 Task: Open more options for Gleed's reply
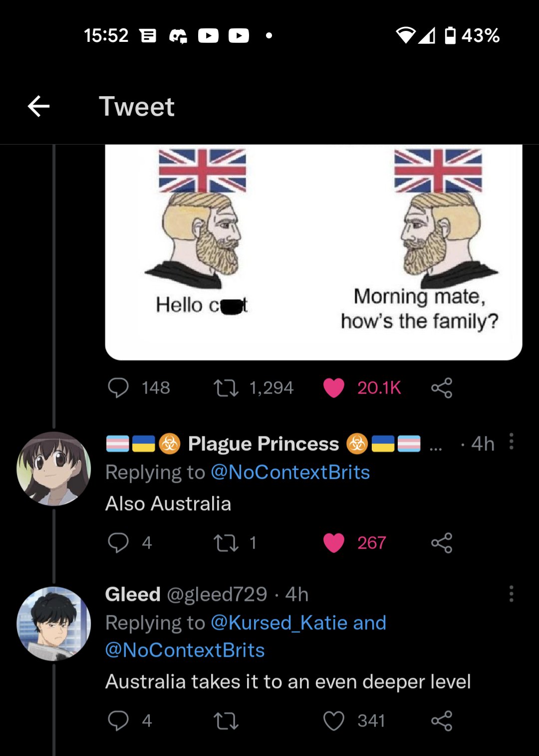pos(511,594)
